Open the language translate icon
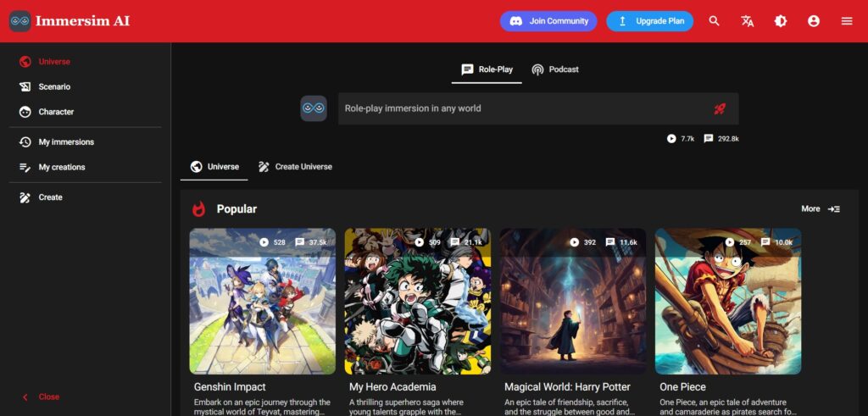This screenshot has height=416, width=868. tap(748, 21)
